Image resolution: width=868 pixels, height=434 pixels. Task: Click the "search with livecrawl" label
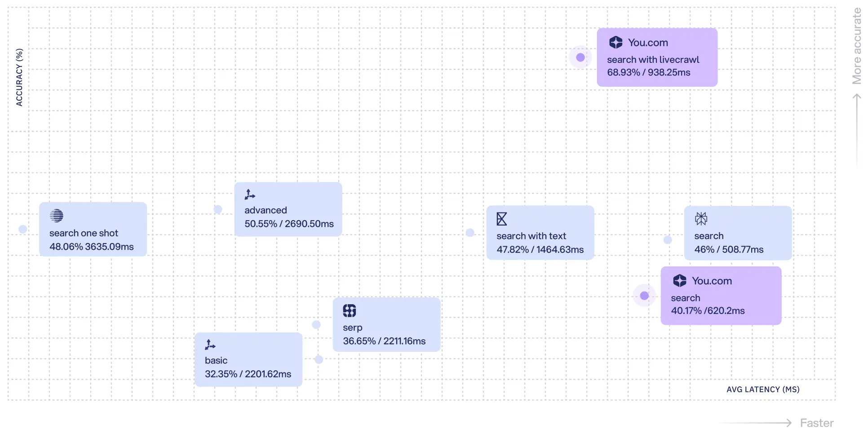tap(653, 60)
